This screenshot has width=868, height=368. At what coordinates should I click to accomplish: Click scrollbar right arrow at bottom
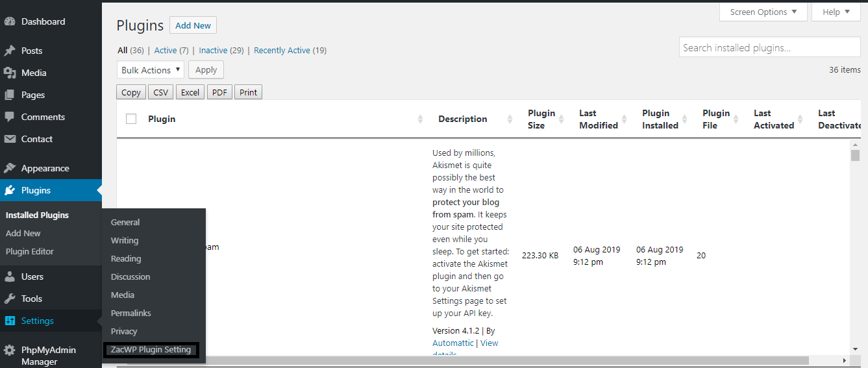pyautogui.click(x=845, y=360)
